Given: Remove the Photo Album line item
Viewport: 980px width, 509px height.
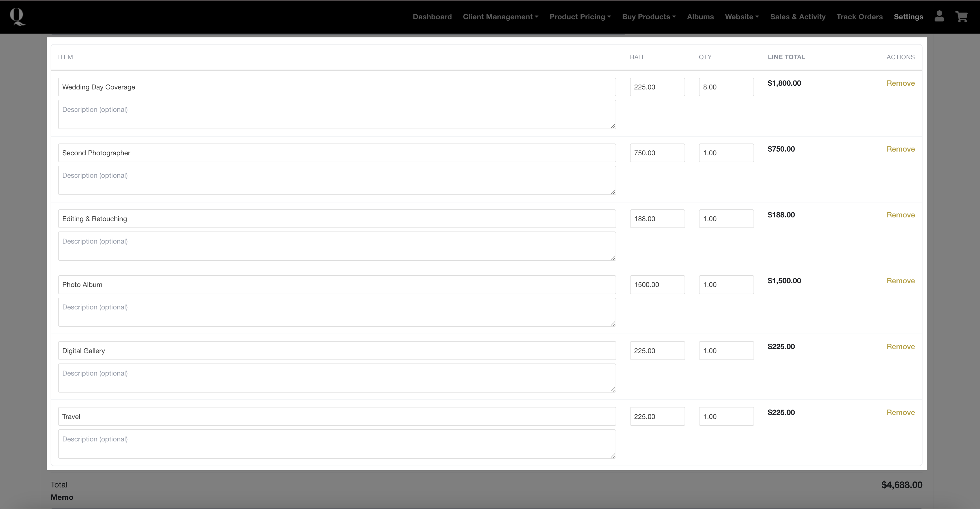Looking at the screenshot, I should point(900,281).
